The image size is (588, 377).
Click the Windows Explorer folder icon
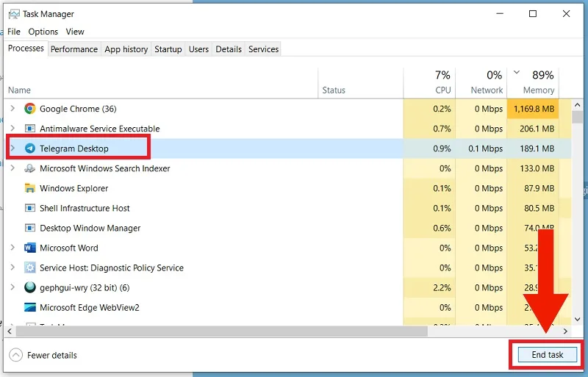click(x=29, y=188)
